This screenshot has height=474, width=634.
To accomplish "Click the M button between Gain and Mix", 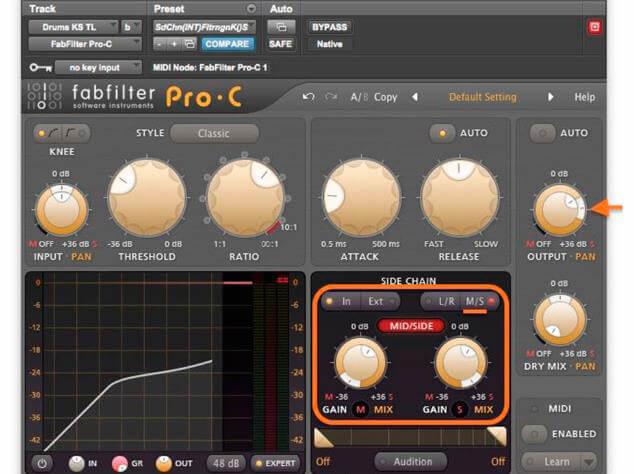I will 360,410.
